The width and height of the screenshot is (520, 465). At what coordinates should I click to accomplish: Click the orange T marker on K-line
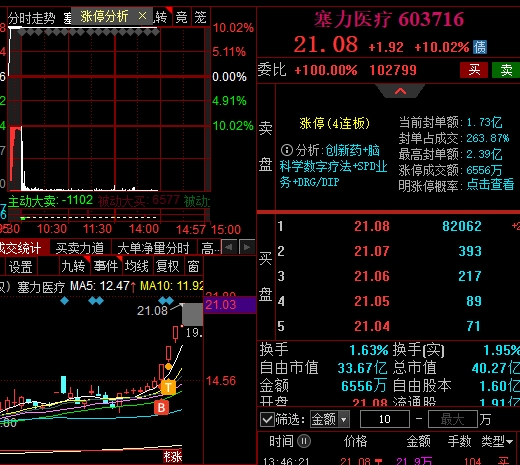coord(168,388)
